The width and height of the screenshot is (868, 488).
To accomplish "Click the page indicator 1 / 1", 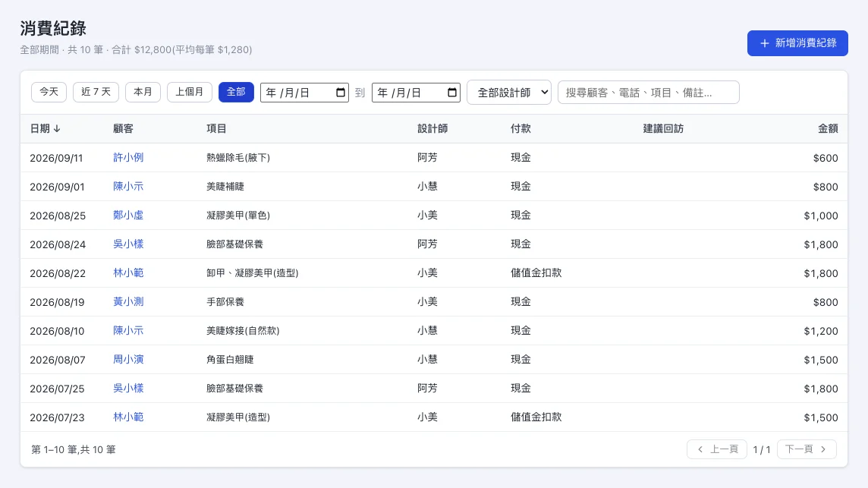I will pos(762,450).
